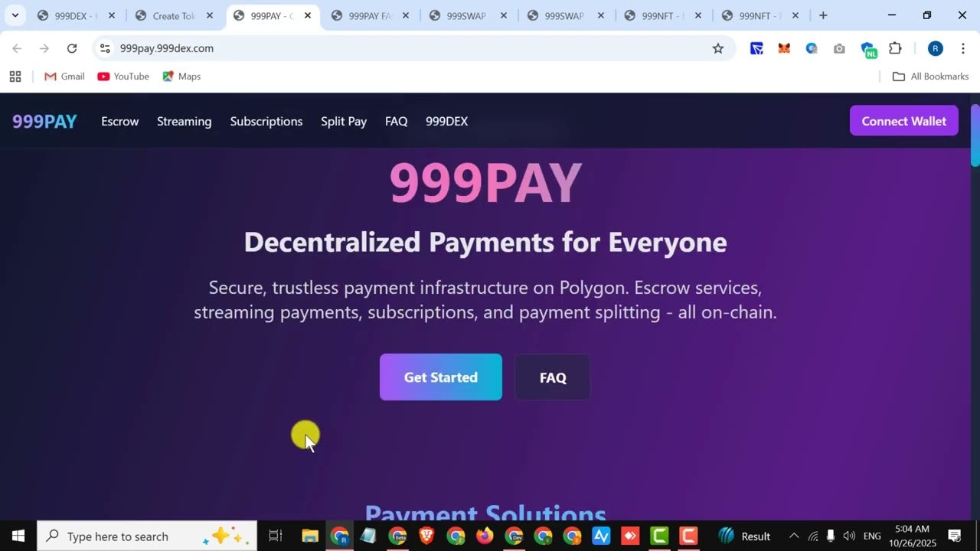This screenshot has width=980, height=551.
Task: Open the Google apps grid in bookmarks bar
Action: point(15,77)
